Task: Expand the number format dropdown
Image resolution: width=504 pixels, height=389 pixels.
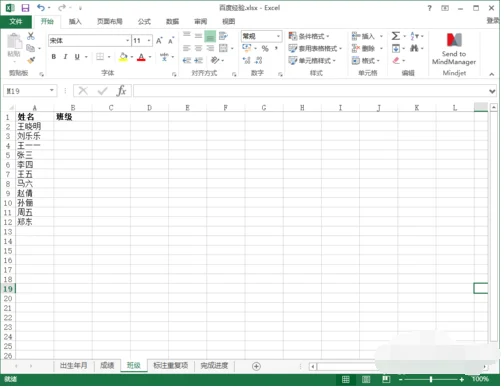Action: point(278,36)
